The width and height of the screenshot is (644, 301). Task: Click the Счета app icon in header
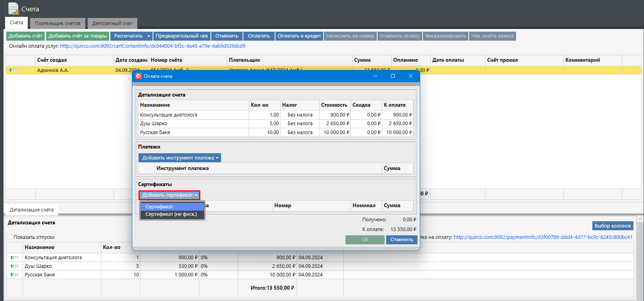tap(13, 9)
